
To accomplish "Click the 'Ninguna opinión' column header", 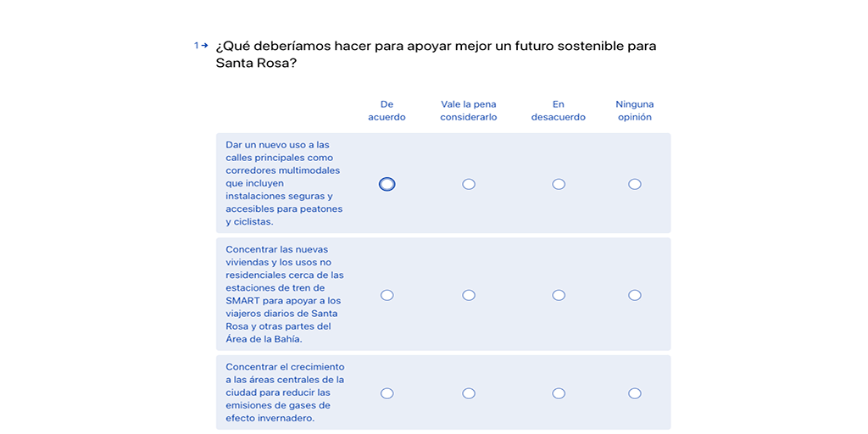I will point(634,111).
